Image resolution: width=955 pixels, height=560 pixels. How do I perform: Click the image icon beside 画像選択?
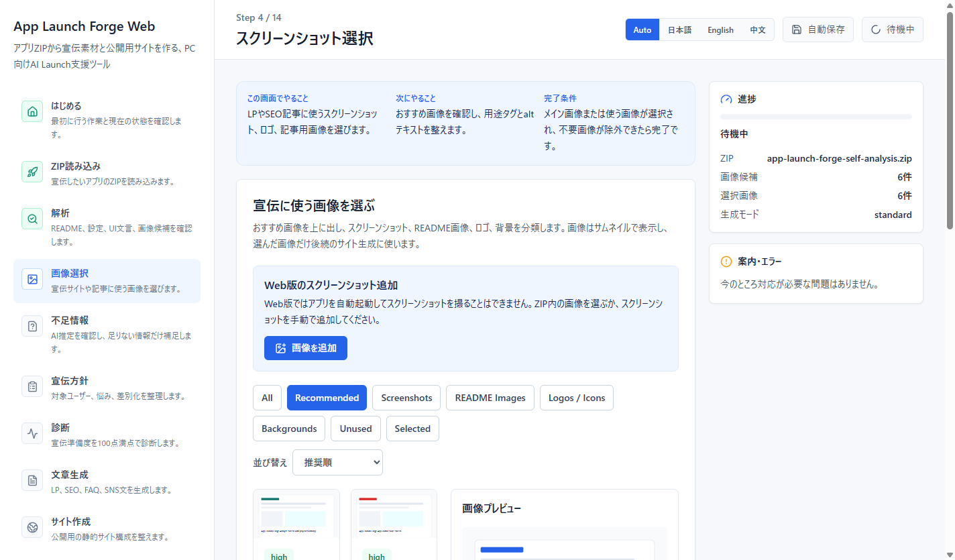tap(32, 279)
